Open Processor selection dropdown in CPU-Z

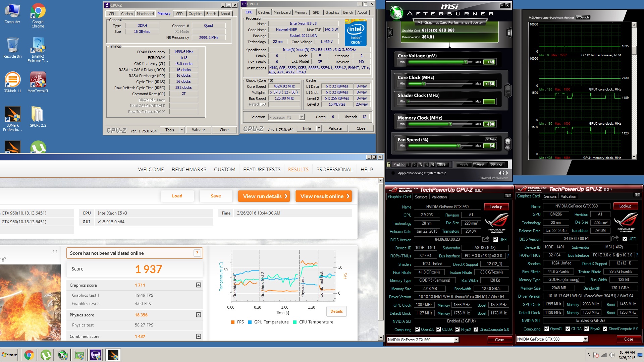302,117
